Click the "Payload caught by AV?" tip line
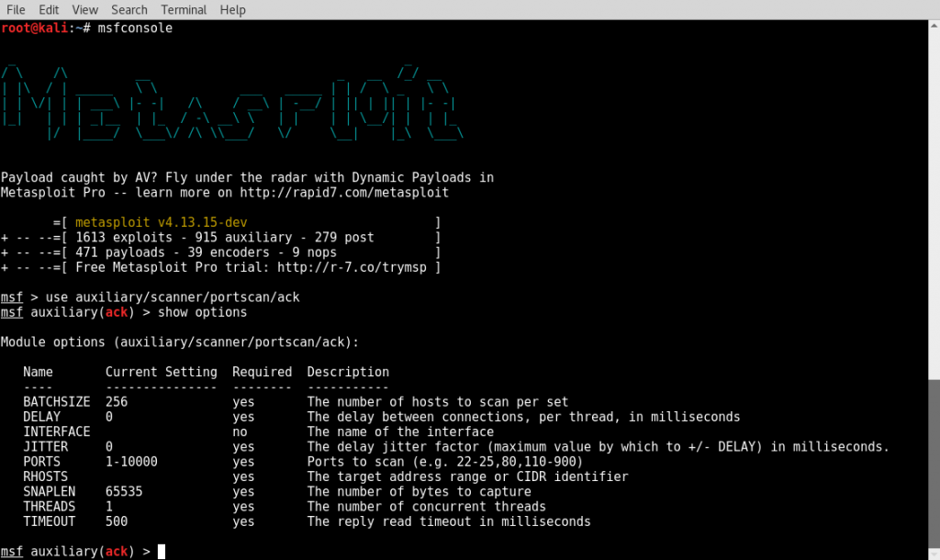 click(x=247, y=177)
